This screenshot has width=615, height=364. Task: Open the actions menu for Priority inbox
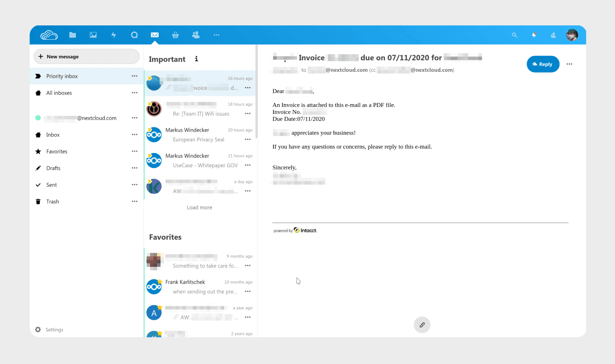pos(134,76)
